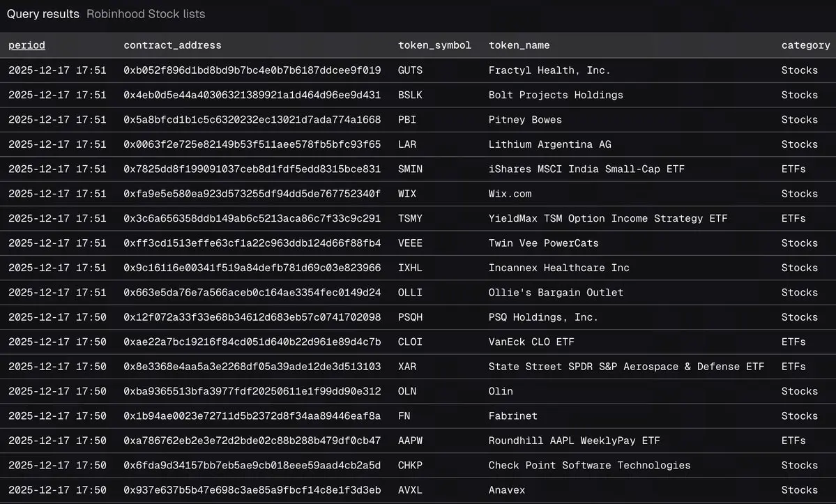
Task: Sort by the period column header
Action: pos(26,45)
